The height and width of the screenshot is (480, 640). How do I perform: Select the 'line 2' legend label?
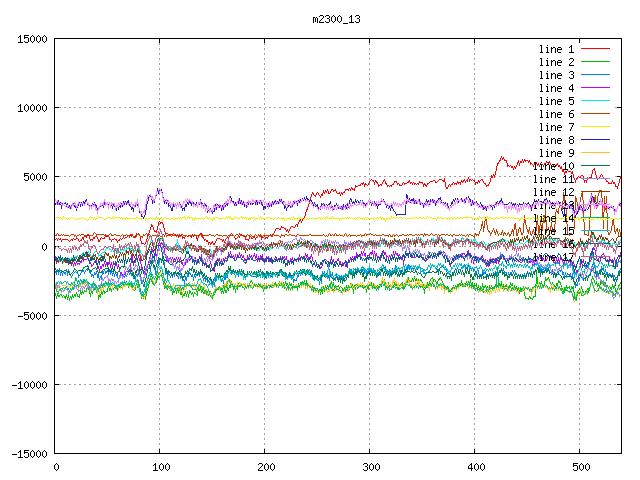tap(556, 62)
